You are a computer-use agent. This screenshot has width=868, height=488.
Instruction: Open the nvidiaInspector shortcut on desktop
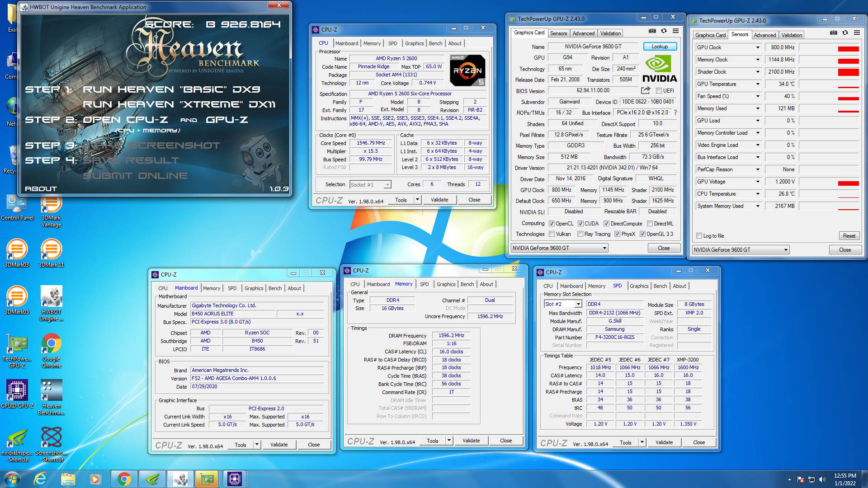(x=17, y=445)
